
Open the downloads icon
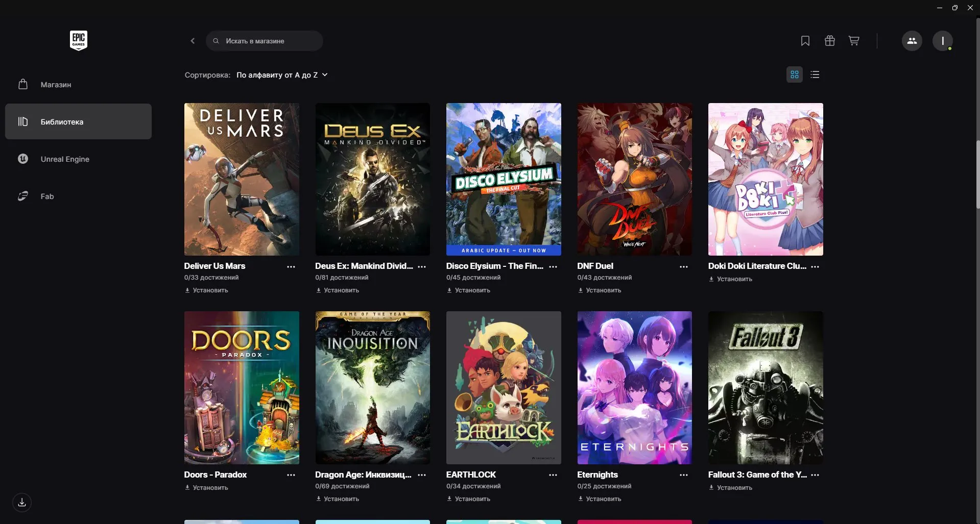click(x=22, y=503)
